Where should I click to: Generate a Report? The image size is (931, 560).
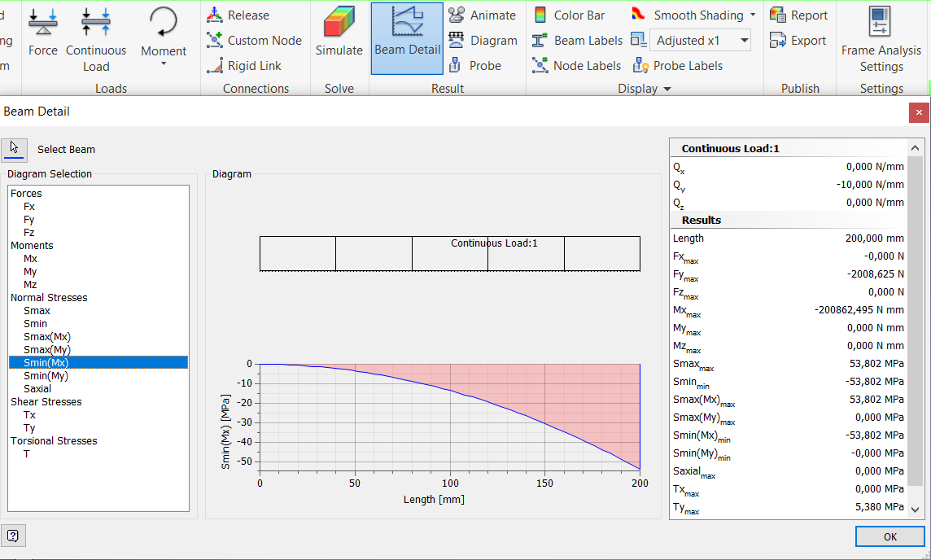(798, 15)
